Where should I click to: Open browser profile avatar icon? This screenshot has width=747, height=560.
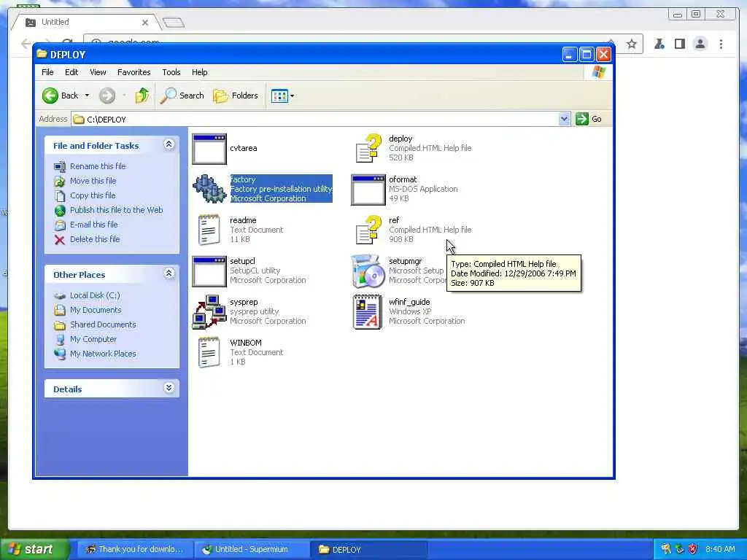[700, 44]
